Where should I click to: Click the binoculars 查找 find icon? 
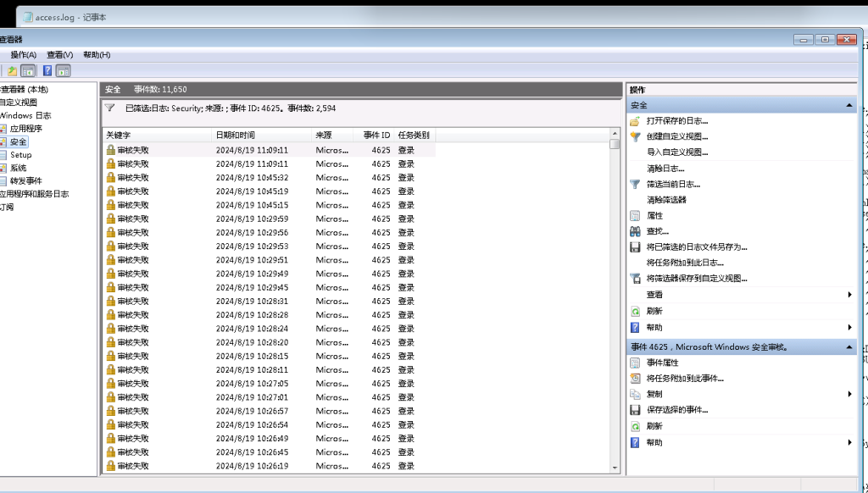[635, 231]
